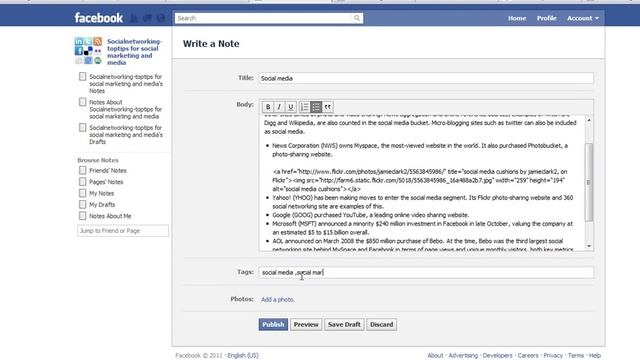
Task: Insert bulleted list in note body
Action: point(316,107)
